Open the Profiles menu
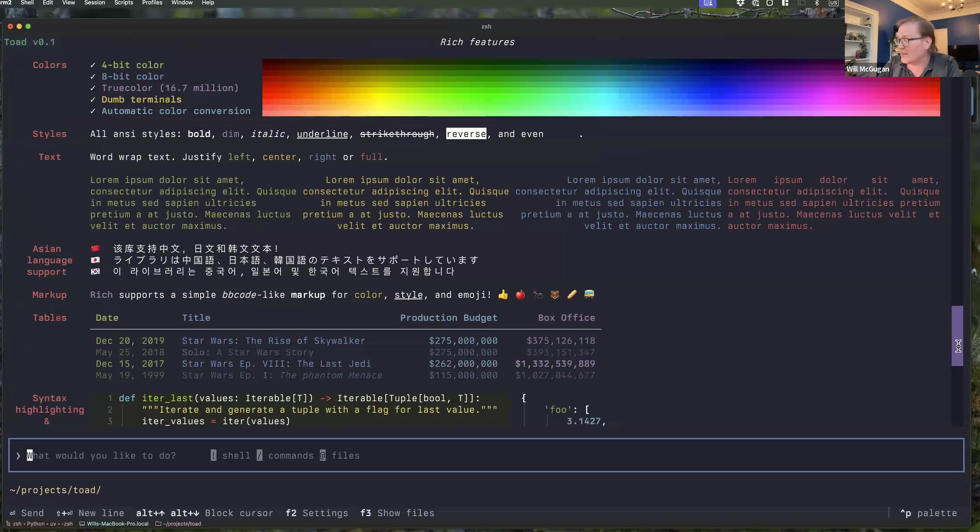This screenshot has height=532, width=980. point(152,3)
